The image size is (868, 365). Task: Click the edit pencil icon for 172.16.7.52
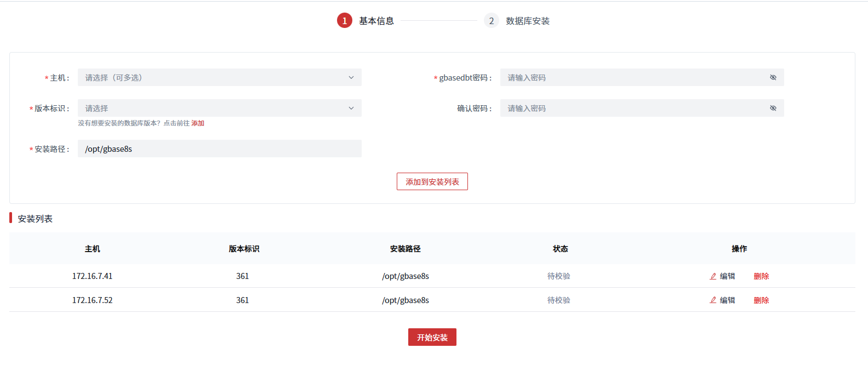click(x=713, y=300)
